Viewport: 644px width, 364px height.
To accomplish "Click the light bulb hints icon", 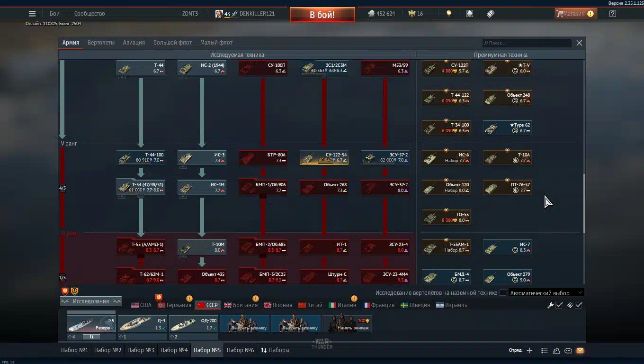I will [x=449, y=14].
